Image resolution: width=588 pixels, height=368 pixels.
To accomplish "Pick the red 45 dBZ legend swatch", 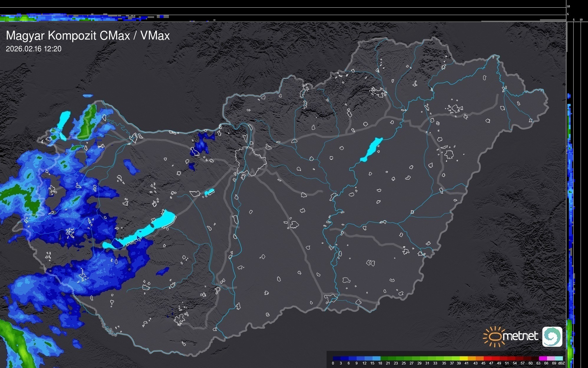I will pos(487,358).
